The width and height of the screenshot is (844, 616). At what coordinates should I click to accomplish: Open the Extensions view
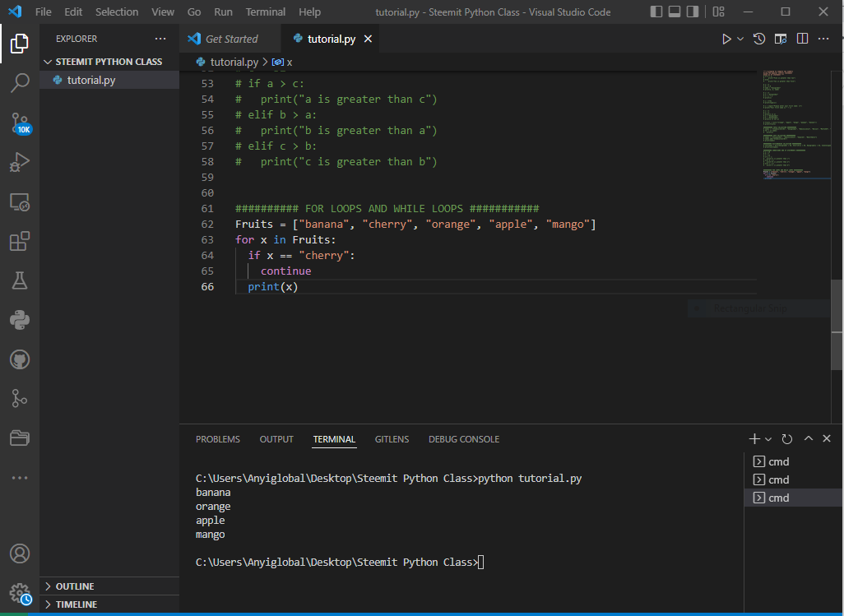tap(20, 241)
